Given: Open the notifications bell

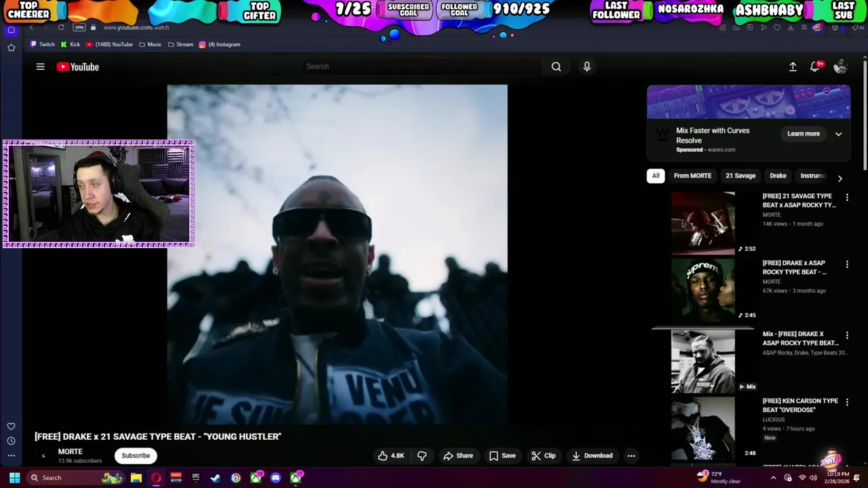Looking at the screenshot, I should point(816,66).
